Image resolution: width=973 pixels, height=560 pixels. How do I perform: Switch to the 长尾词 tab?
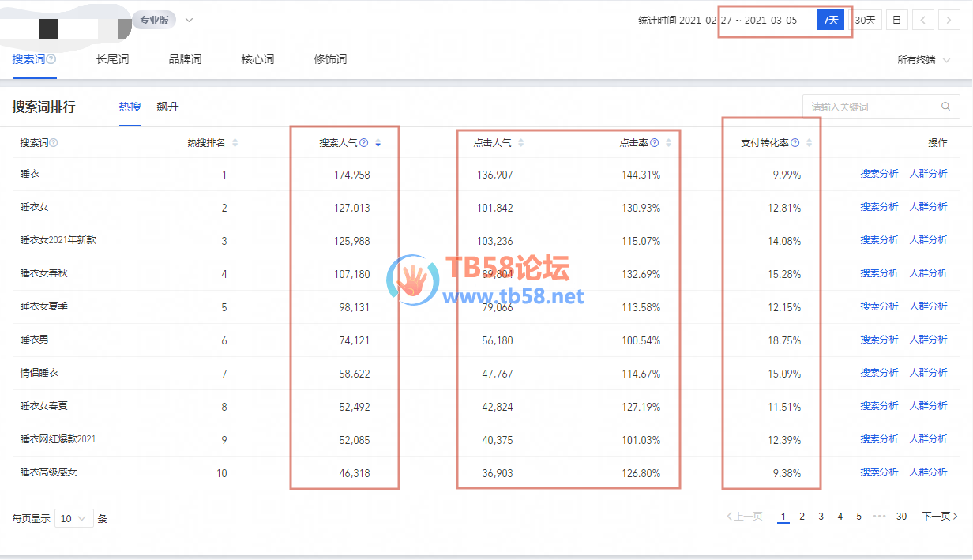coord(112,59)
